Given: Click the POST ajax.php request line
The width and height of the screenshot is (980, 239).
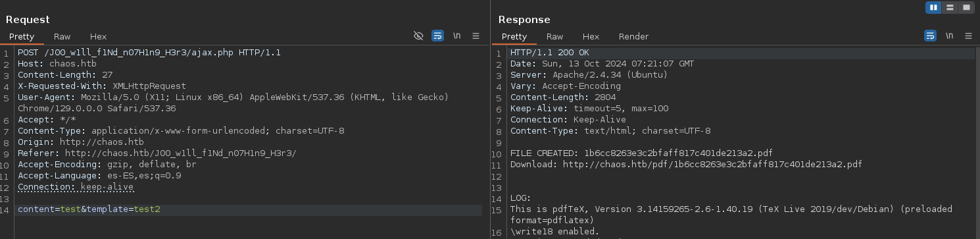Looking at the screenshot, I should tap(149, 52).
